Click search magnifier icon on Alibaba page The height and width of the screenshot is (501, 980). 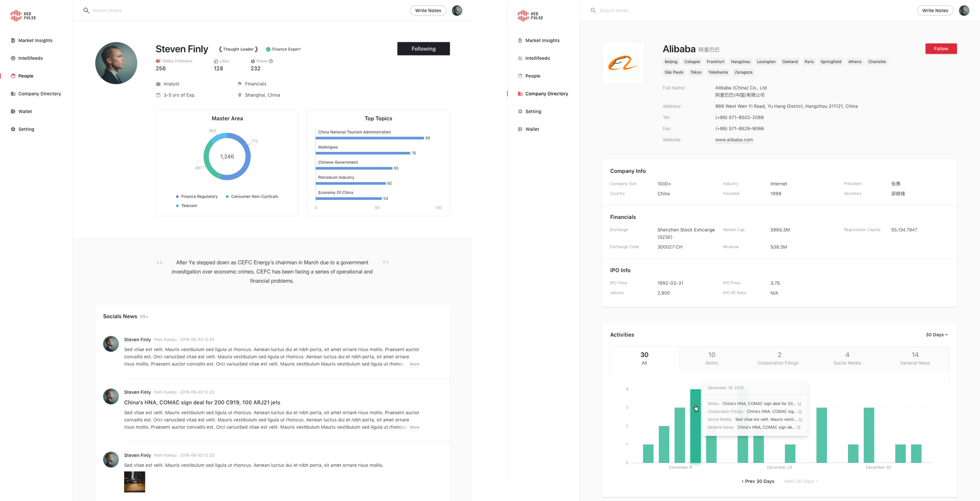click(593, 11)
